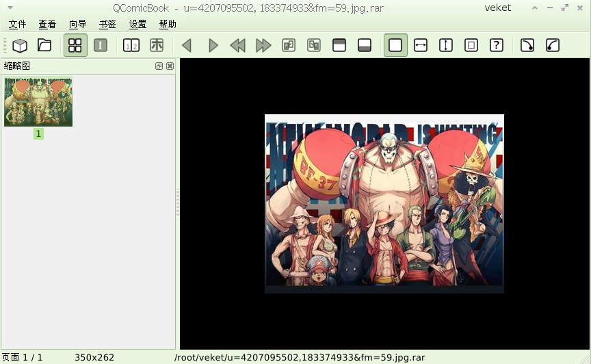
Task: Grab the toolbar handle grip
Action: (5, 46)
